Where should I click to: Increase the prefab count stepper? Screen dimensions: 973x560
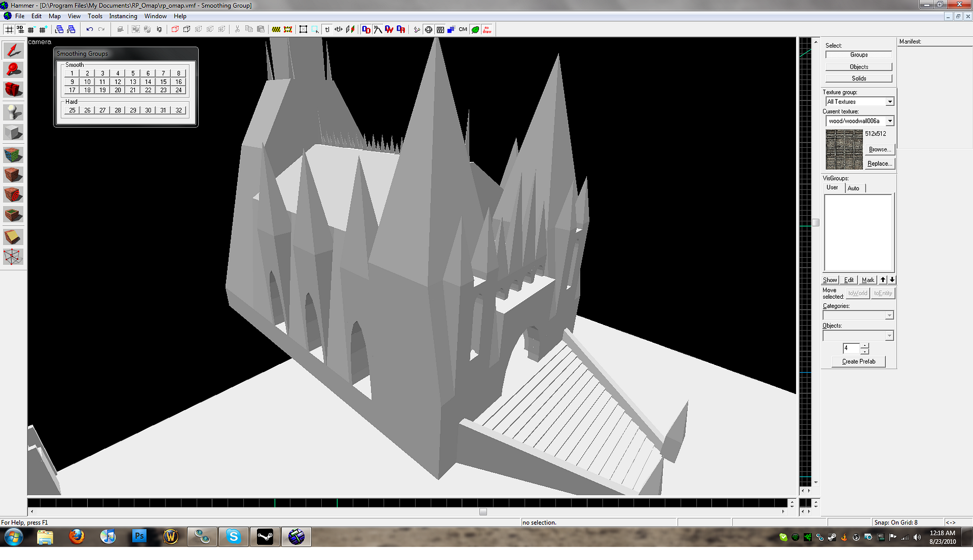[x=865, y=345]
